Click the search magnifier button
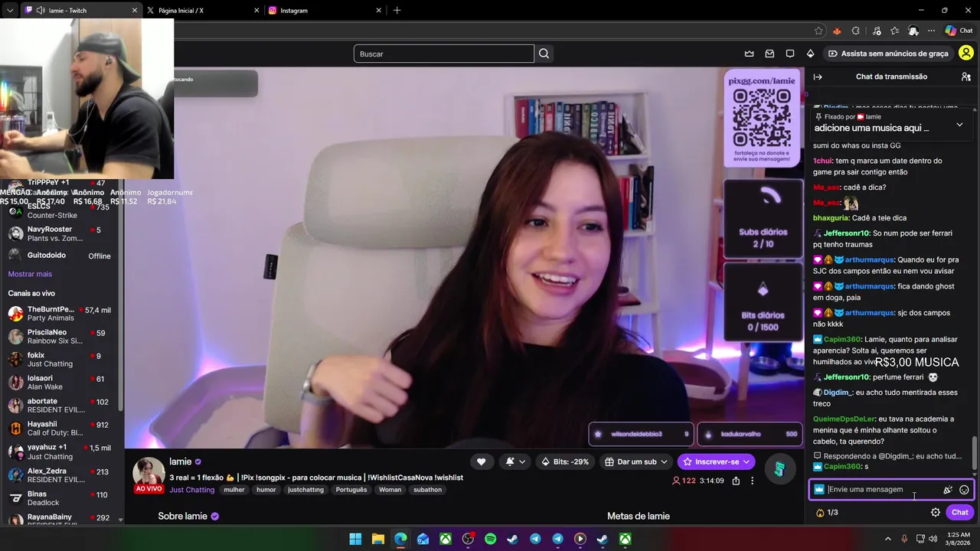This screenshot has width=980, height=551. (544, 54)
